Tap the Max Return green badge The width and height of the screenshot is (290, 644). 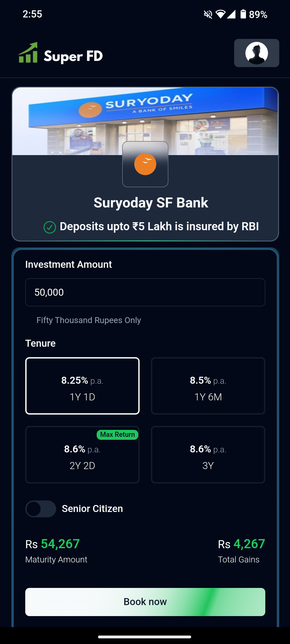point(117,435)
